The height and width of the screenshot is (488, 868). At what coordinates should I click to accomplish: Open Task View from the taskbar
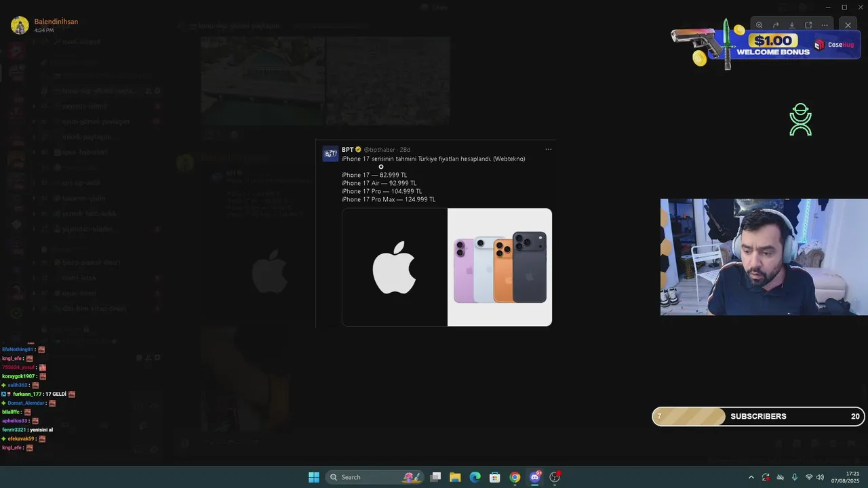(x=436, y=477)
